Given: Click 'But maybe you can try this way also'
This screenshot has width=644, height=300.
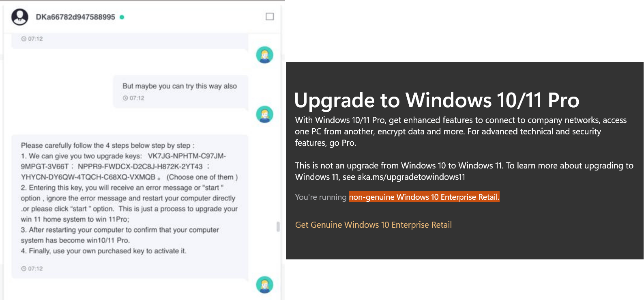Looking at the screenshot, I should coord(180,86).
